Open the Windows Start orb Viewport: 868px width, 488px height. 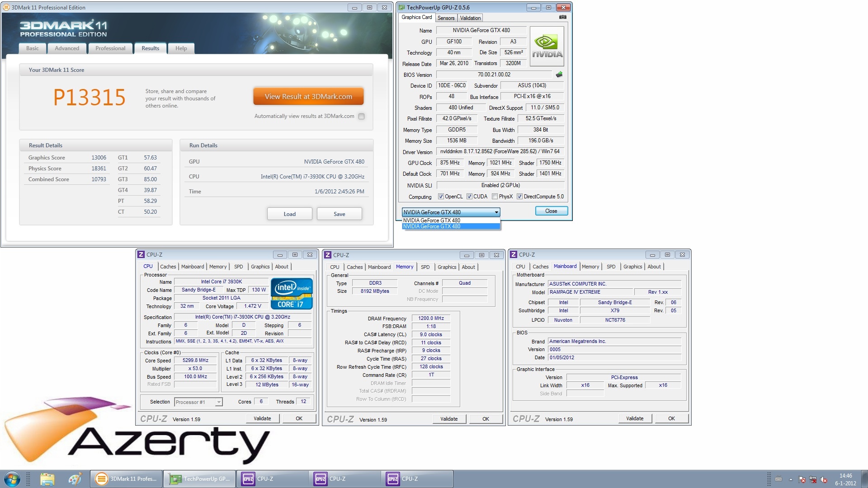12,479
